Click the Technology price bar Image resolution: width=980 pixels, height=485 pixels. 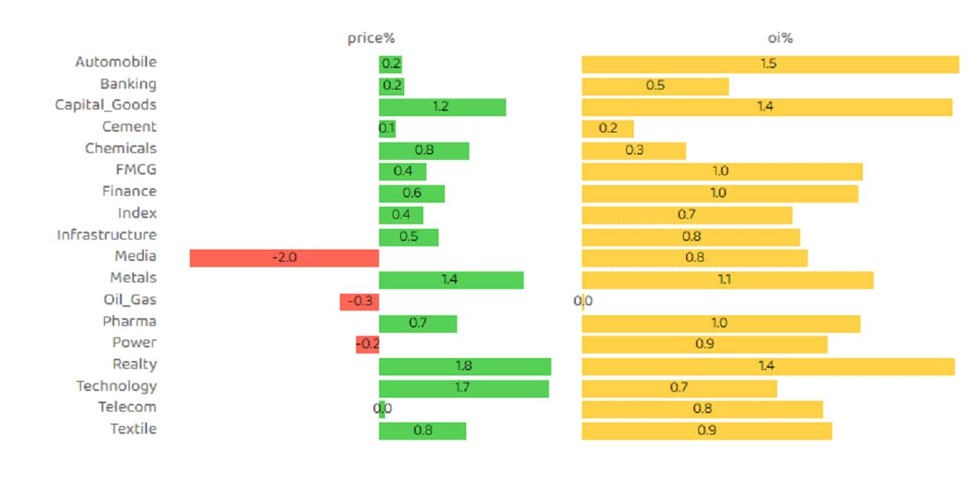(463, 388)
